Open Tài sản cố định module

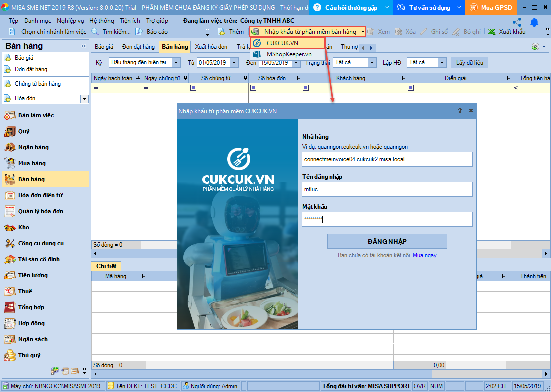(x=45, y=259)
